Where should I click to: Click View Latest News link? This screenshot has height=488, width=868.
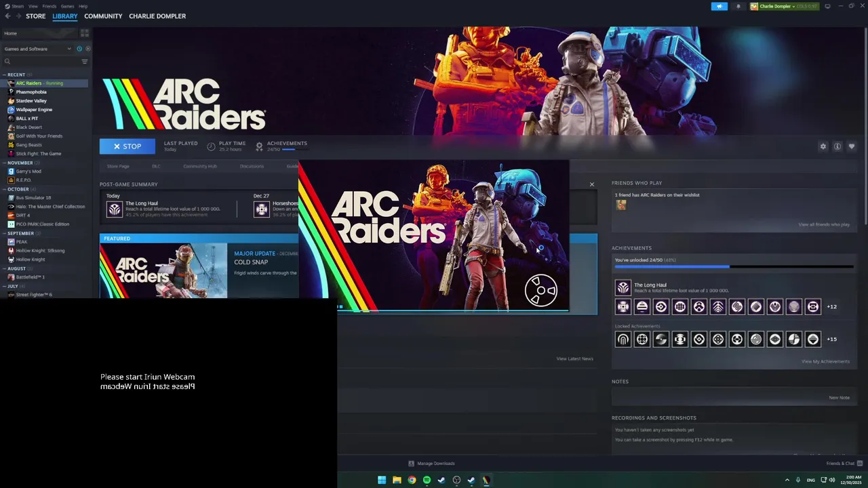coord(574,359)
